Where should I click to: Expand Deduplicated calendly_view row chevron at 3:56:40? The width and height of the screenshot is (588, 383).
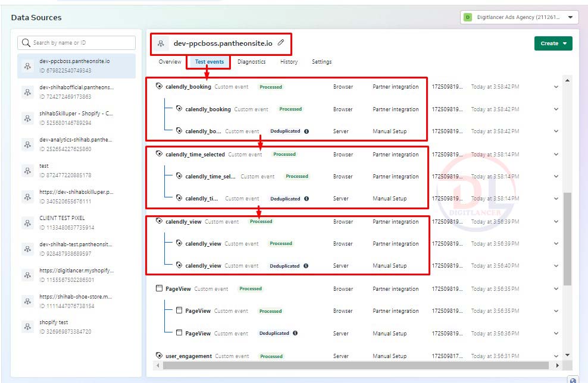coord(556,266)
